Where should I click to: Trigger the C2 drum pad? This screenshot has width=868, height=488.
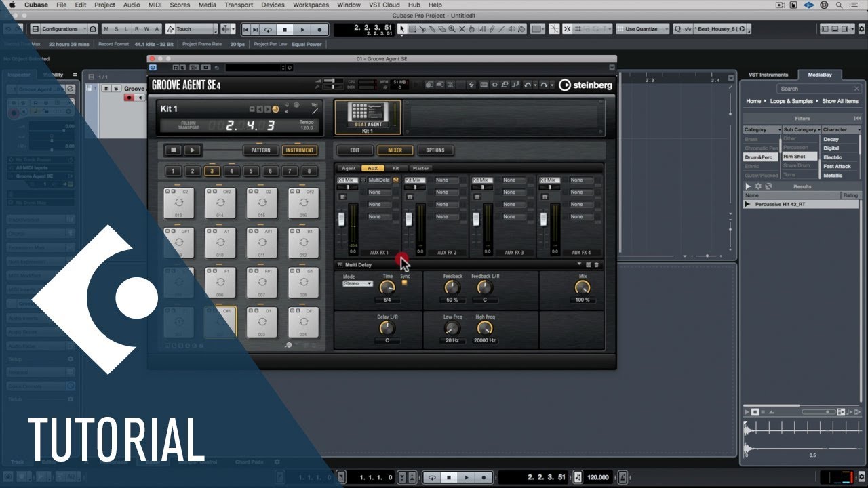179,203
